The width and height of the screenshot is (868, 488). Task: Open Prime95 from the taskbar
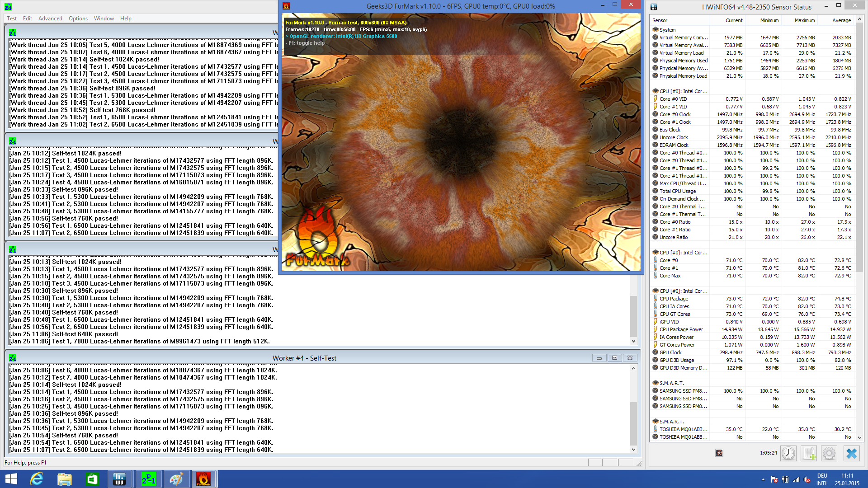tap(148, 479)
